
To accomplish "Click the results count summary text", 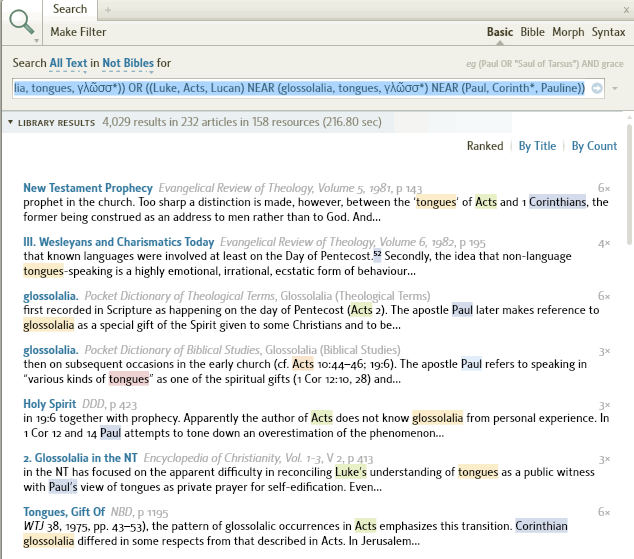I will pos(242,122).
